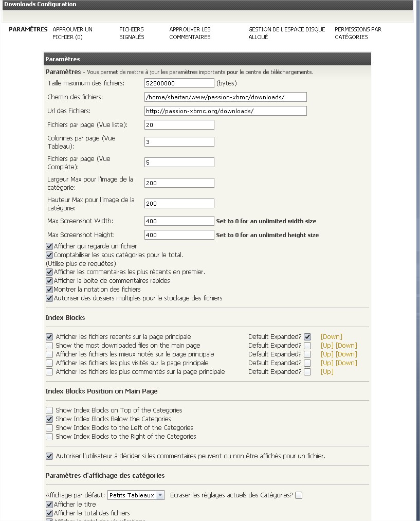This screenshot has height=521, width=420.
Task: Edit Fichiers par page (Vue liste) value
Action: (179, 125)
